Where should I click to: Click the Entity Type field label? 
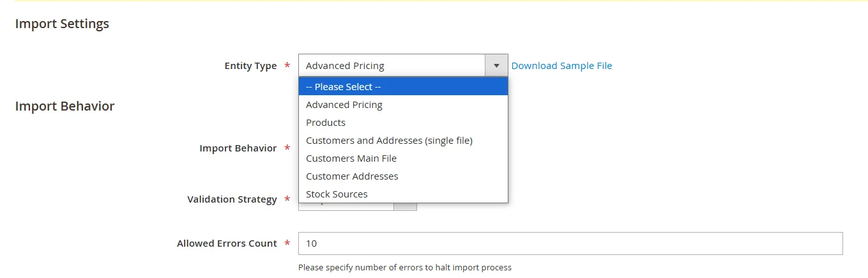(250, 66)
